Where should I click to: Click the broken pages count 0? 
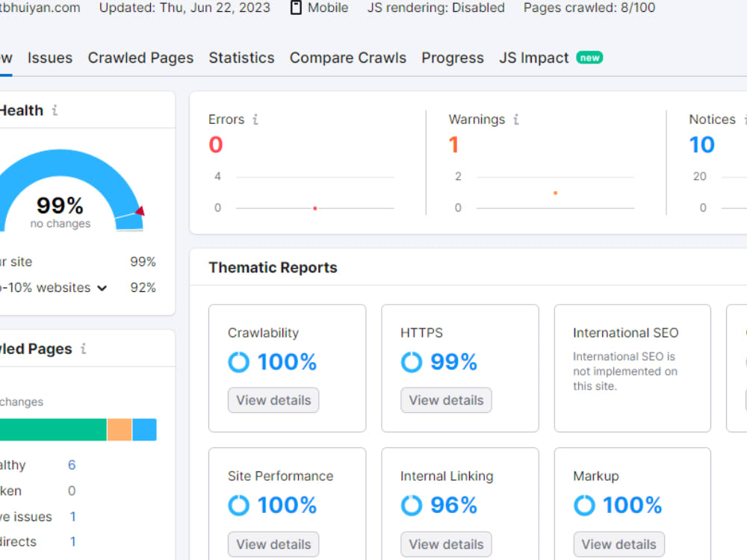(x=72, y=491)
